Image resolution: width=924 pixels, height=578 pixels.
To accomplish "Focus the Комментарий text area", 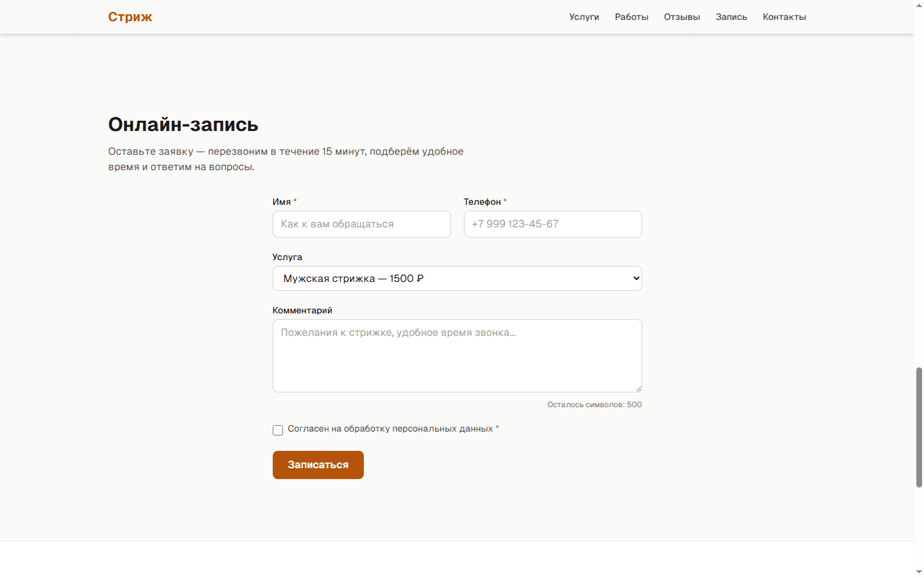I will pyautogui.click(x=458, y=356).
